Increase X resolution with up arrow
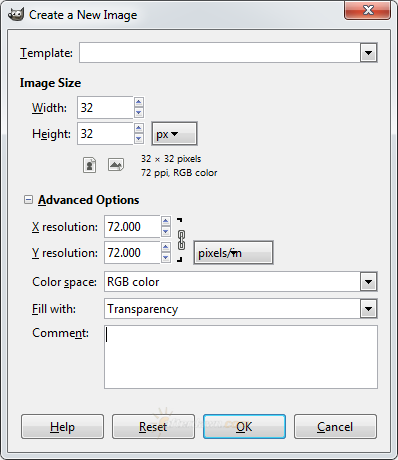Screen dimensions: 398x460 point(166,221)
